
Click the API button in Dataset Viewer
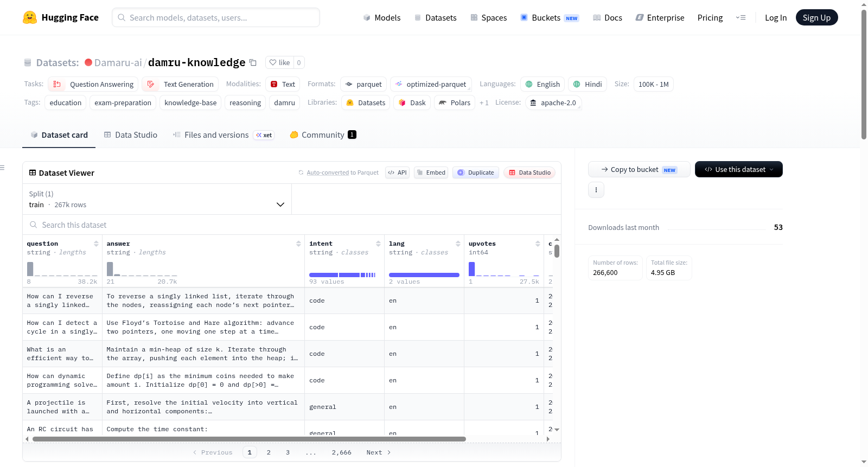397,172
